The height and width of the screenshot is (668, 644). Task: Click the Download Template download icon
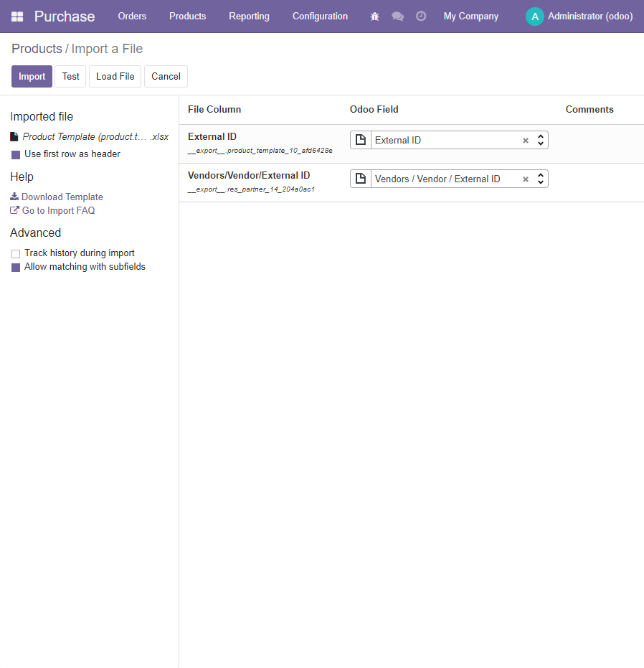pyautogui.click(x=14, y=197)
